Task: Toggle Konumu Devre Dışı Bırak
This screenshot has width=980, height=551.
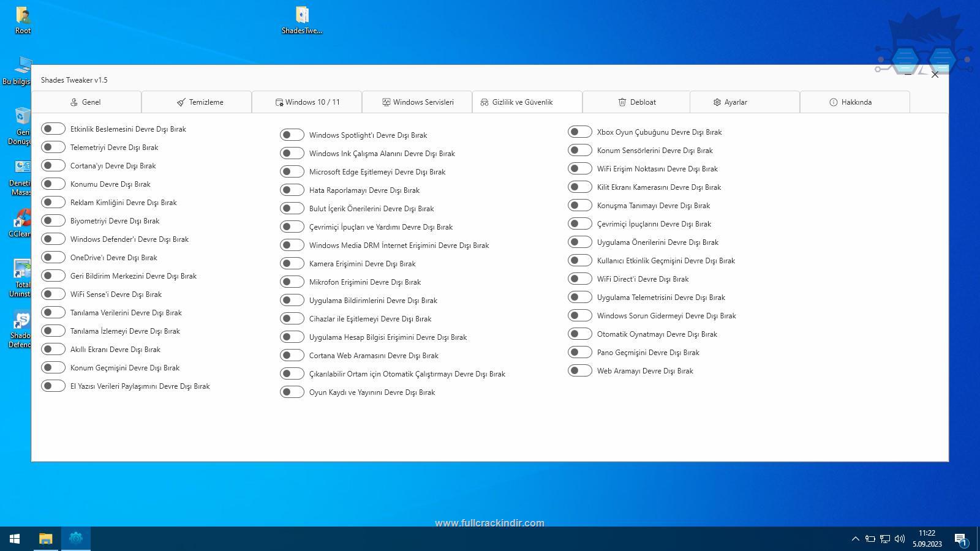Action: click(53, 184)
